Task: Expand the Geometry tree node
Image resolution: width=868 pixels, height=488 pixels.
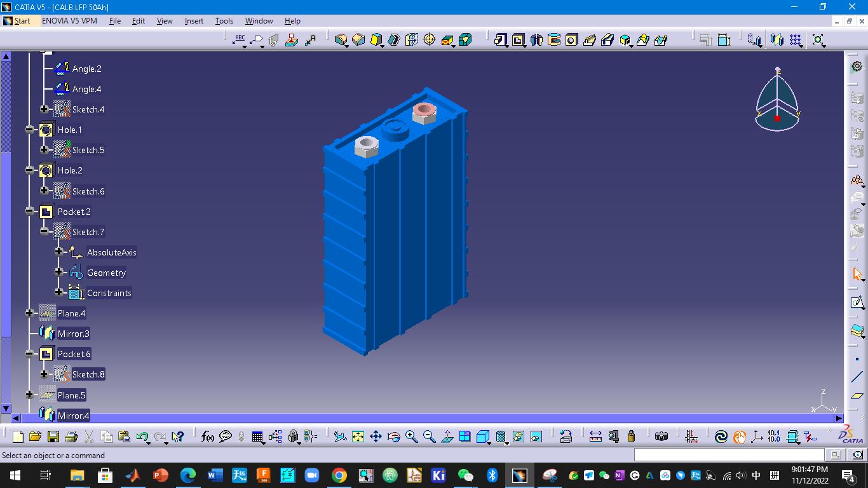Action: tap(59, 272)
